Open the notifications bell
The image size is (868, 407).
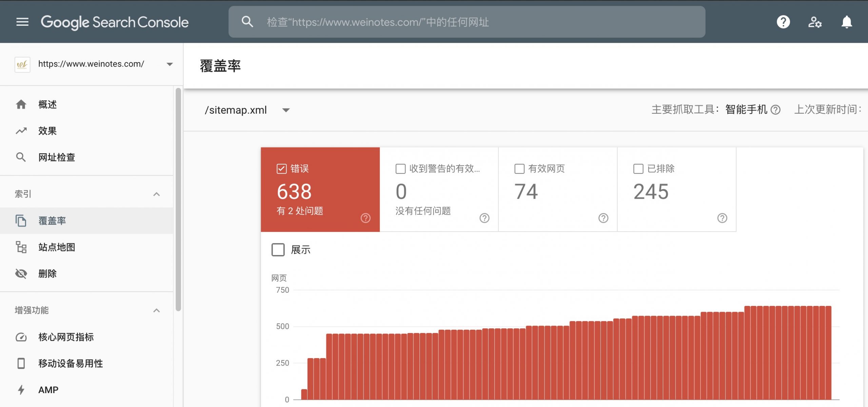tap(847, 22)
